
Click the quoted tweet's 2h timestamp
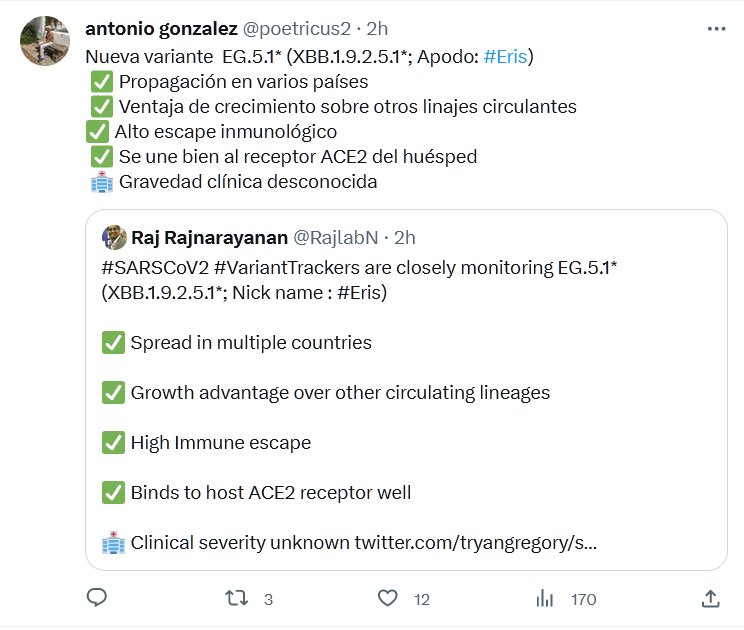pos(405,237)
